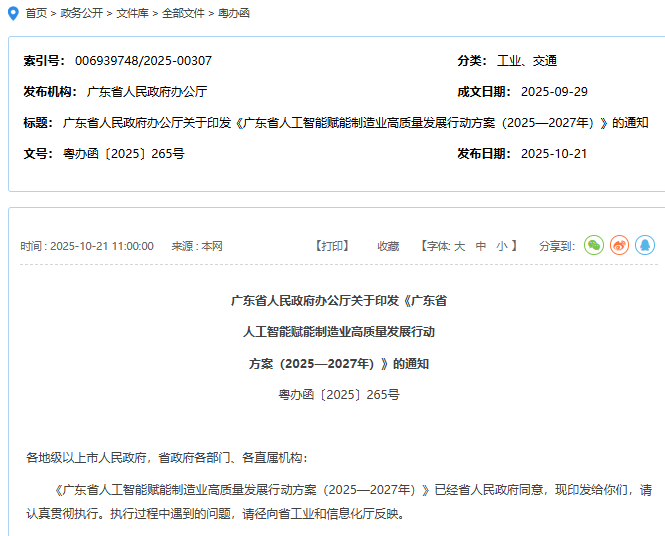This screenshot has width=665, height=536.
Task: Click the 工业、交通 category value
Action: pos(527,61)
